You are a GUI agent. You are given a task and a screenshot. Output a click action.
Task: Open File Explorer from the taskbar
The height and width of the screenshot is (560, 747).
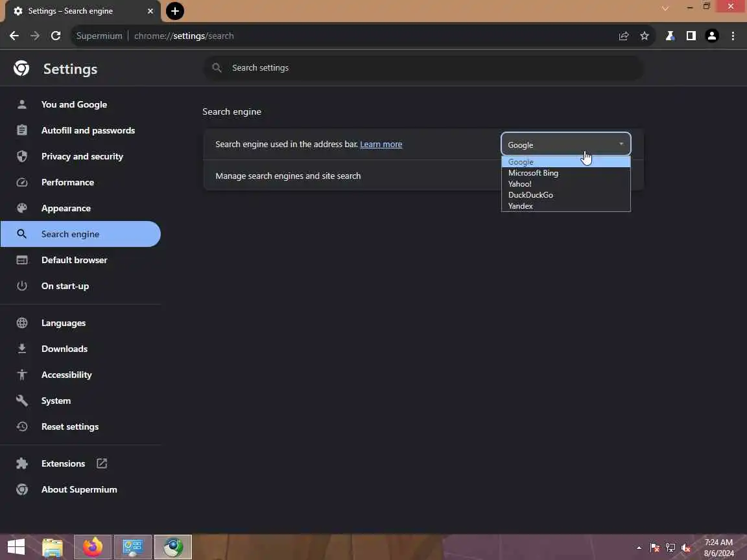(53, 547)
